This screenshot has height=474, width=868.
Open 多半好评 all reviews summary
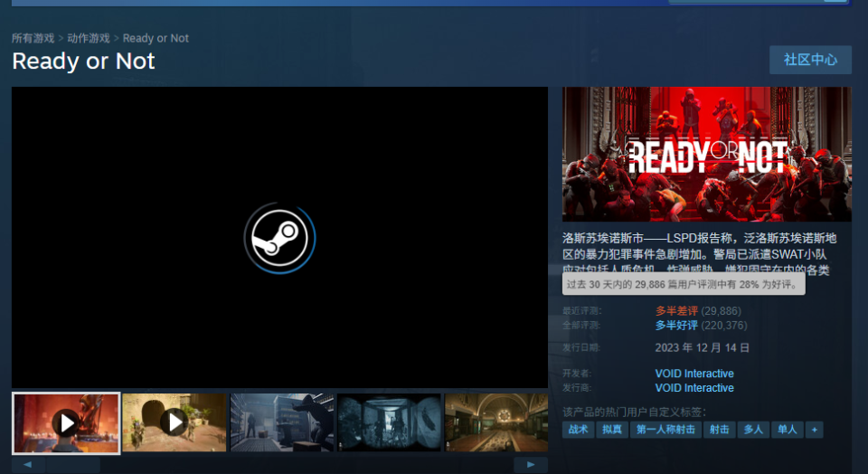pos(676,325)
